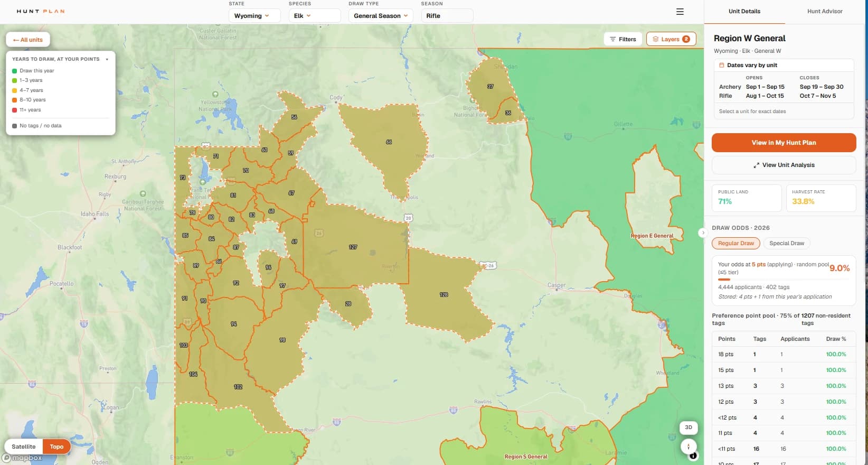Open the Species dropdown showing Elk
Image resolution: width=868 pixels, height=465 pixels.
315,16
